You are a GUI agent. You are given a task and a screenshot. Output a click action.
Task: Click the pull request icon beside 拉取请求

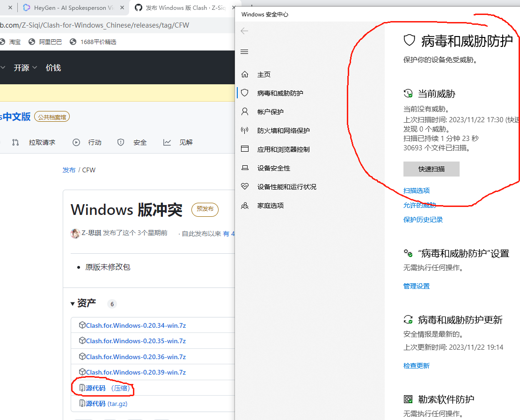click(15, 142)
